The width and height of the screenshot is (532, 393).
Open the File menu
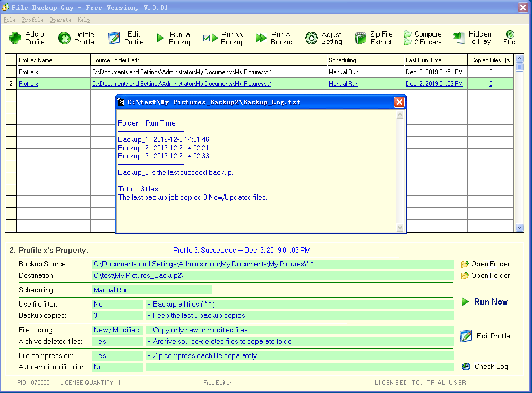9,20
